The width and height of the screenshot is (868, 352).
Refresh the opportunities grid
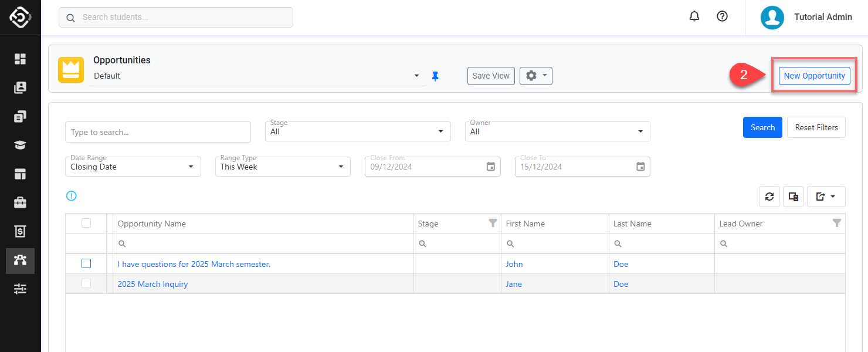click(x=769, y=197)
